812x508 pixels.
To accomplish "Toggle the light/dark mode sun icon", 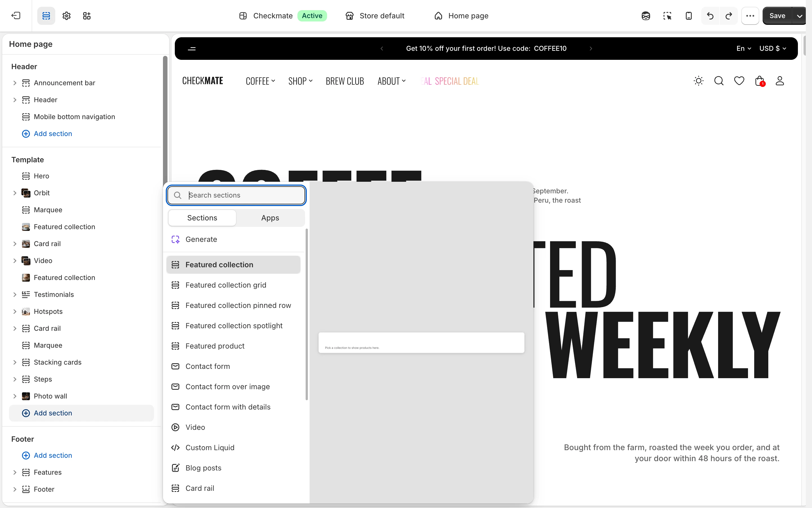I will coord(699,81).
